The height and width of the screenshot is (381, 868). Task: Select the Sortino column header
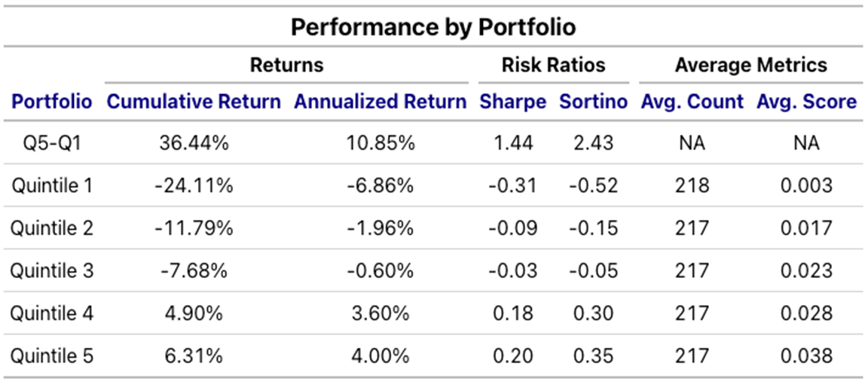tap(593, 102)
